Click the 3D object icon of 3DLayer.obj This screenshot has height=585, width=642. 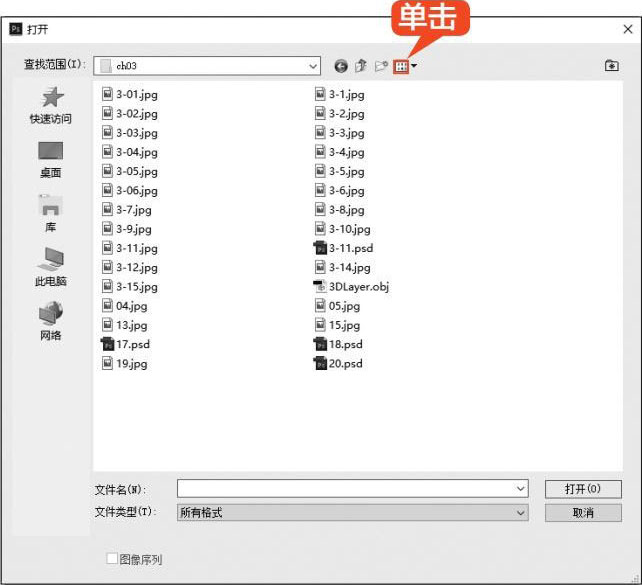[320, 287]
